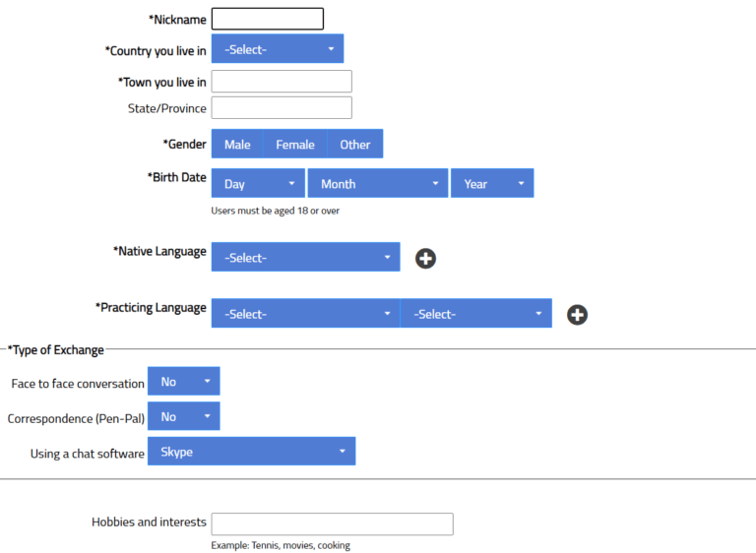Image resolution: width=756 pixels, height=553 pixels.
Task: Open first Practicing Language dropdown
Action: (305, 314)
